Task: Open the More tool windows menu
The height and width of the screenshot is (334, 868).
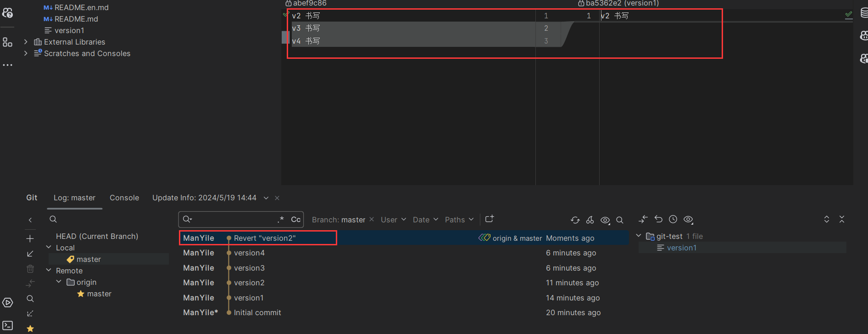Action: coord(7,65)
